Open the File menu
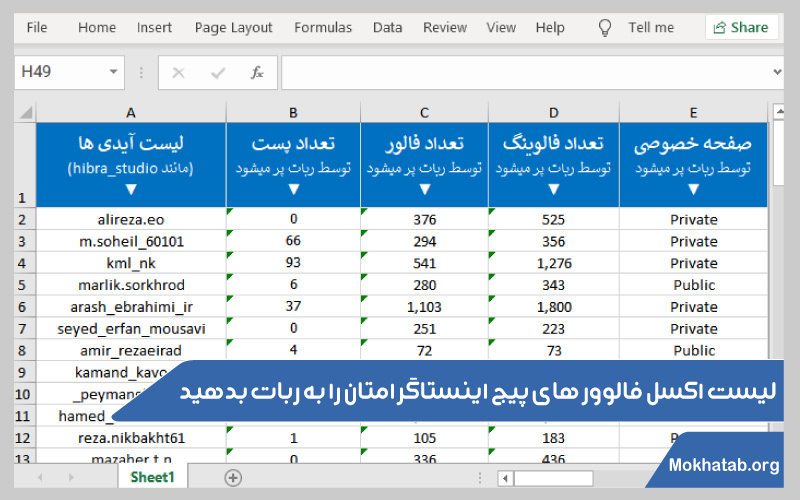The height and width of the screenshot is (500, 800). point(37,27)
